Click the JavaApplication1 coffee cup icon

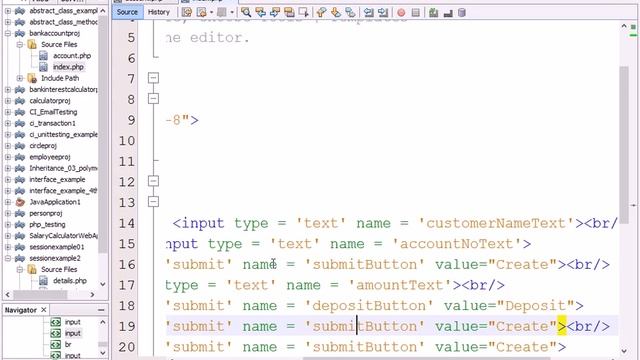20,202
